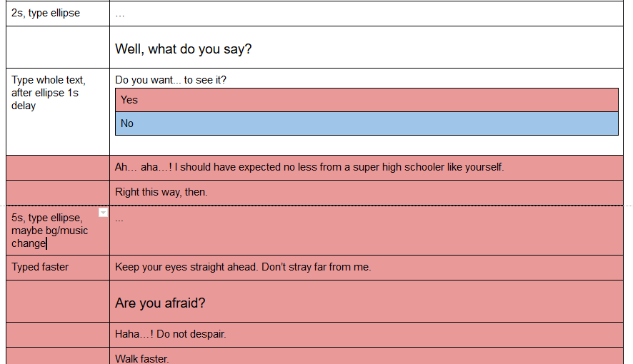Place cursor in "Ah… aha…!" dialogue line

pyautogui.click(x=309, y=167)
